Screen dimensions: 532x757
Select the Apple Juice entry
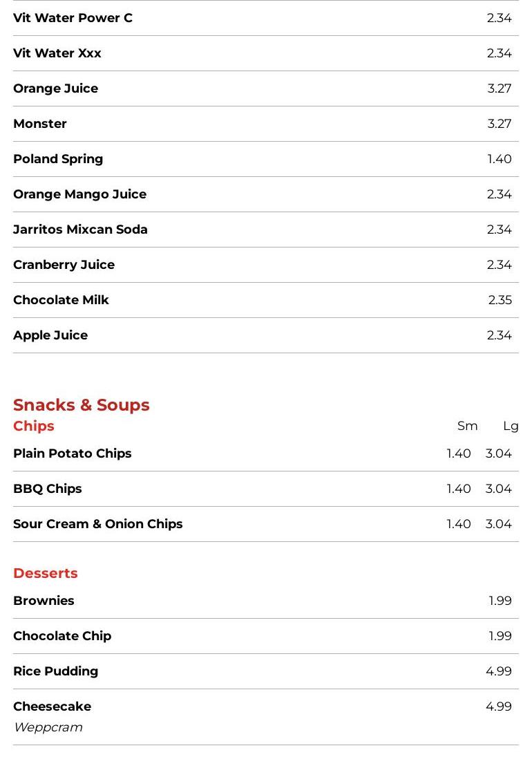(266, 335)
